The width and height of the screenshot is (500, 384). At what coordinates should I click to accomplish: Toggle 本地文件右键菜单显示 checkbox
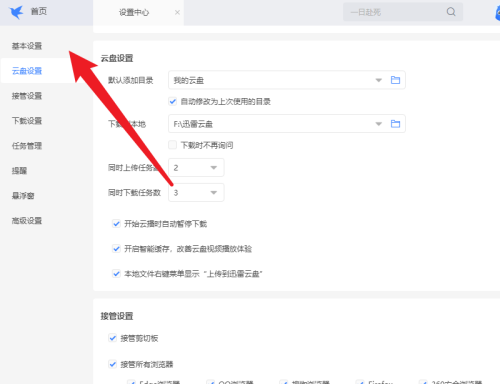[x=116, y=274]
